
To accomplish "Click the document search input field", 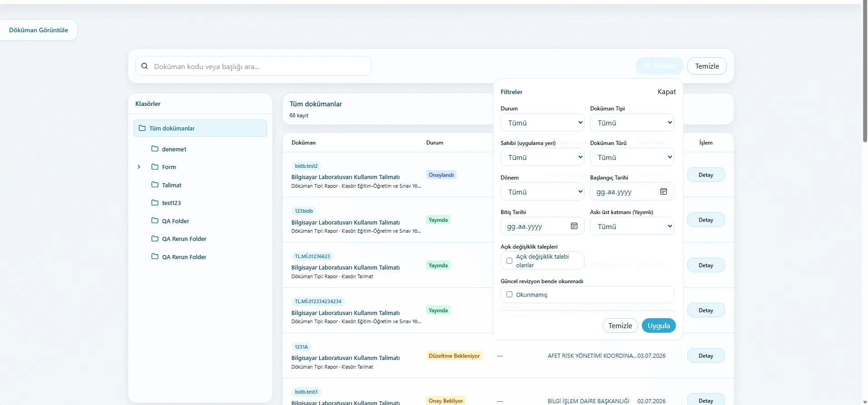I will point(253,66).
